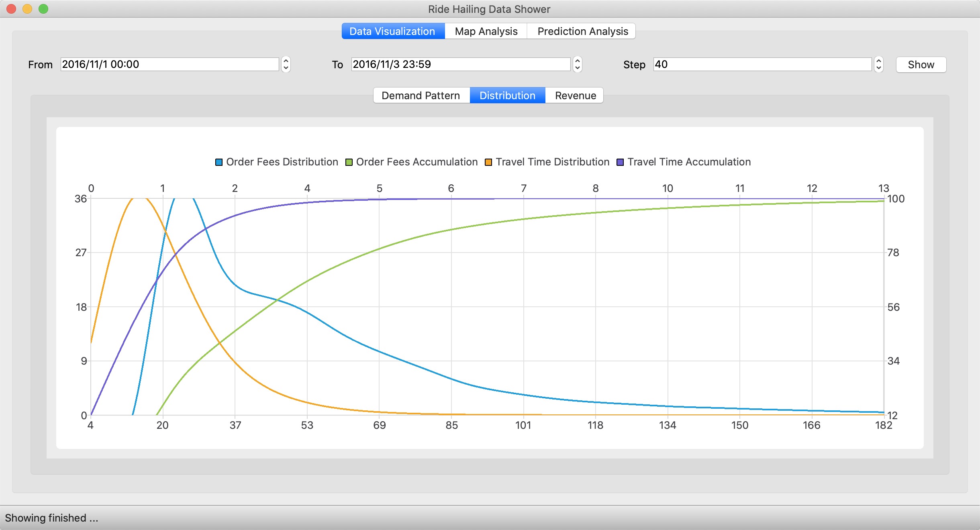Open the Revenue sub-tab
Screen dimensions: 980x530
(575, 96)
